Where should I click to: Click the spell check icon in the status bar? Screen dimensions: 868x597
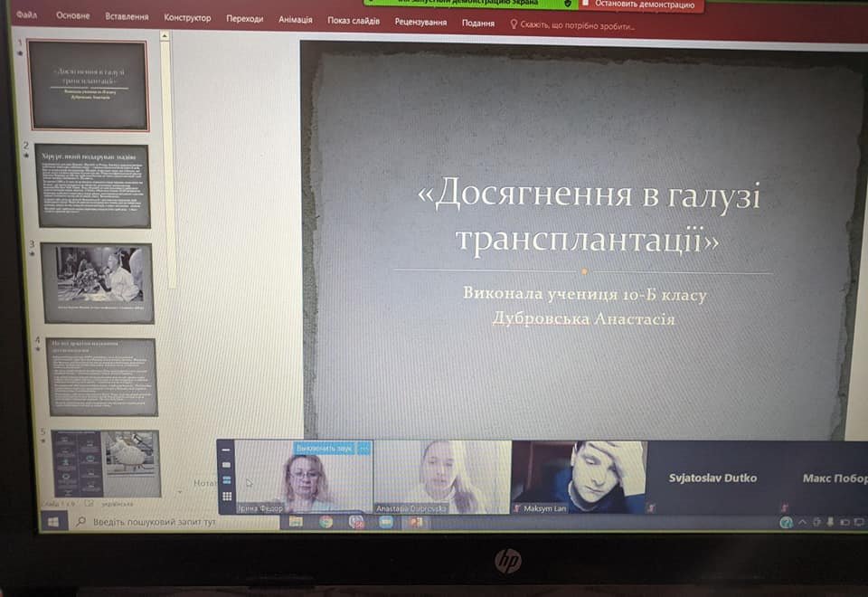(90, 504)
